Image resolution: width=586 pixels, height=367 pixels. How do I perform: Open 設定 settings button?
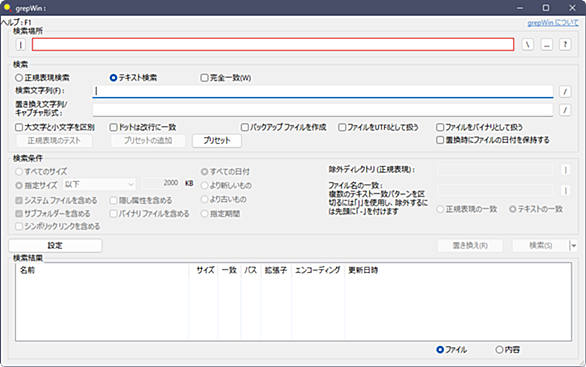pyautogui.click(x=55, y=246)
